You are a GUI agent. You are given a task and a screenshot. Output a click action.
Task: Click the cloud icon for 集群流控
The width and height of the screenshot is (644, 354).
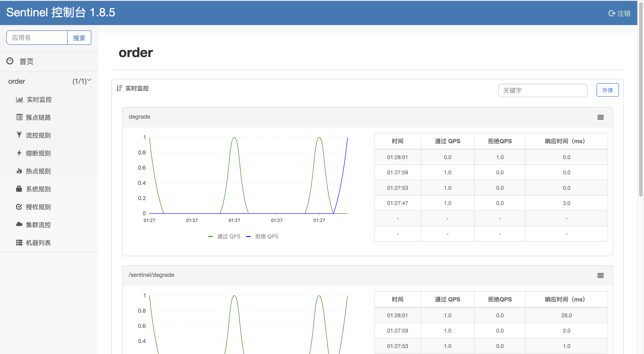19,224
